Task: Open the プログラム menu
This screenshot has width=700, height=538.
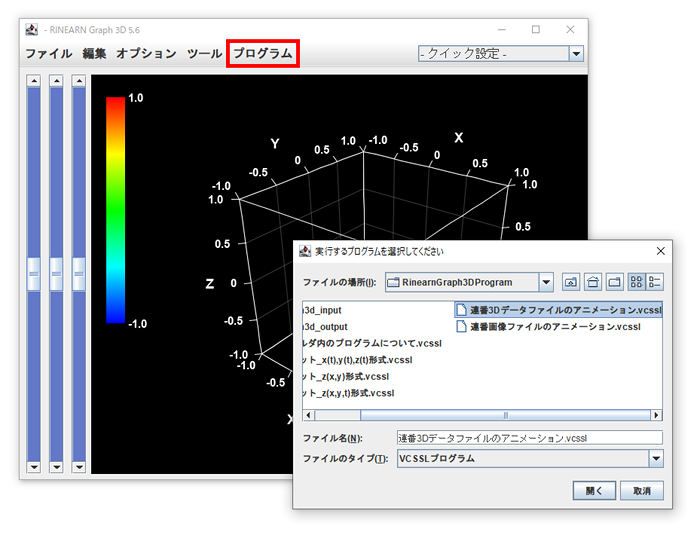Action: [x=262, y=54]
